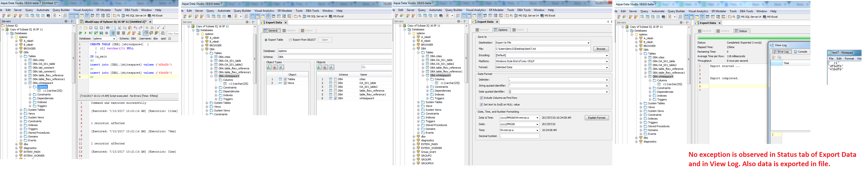This screenshot has width=868, height=181.
Task: Uncheck the whitespace4 table checkbox
Action: point(335,99)
